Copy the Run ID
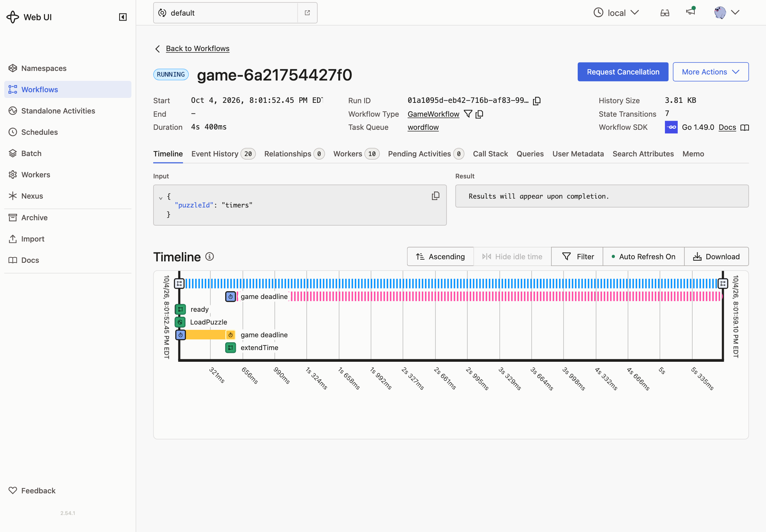This screenshot has height=532, width=766. pos(537,101)
